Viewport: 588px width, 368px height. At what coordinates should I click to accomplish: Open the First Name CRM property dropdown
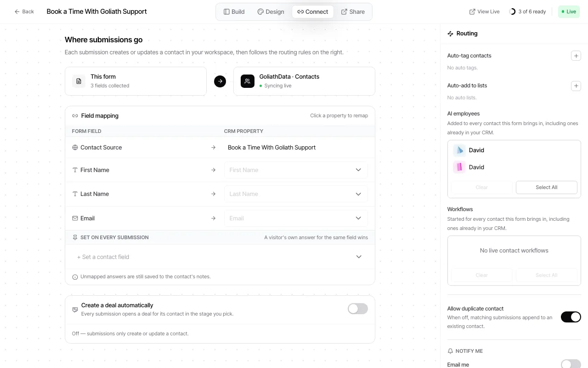click(296, 170)
